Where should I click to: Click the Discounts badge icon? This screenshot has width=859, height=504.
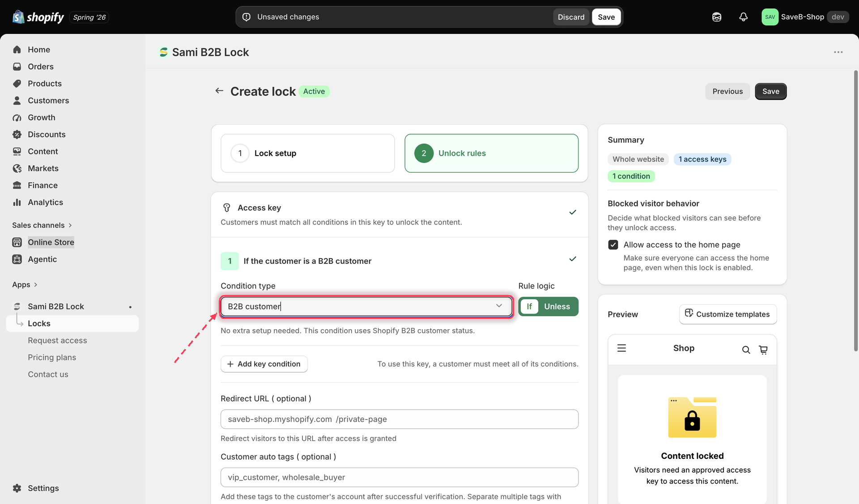tap(17, 135)
